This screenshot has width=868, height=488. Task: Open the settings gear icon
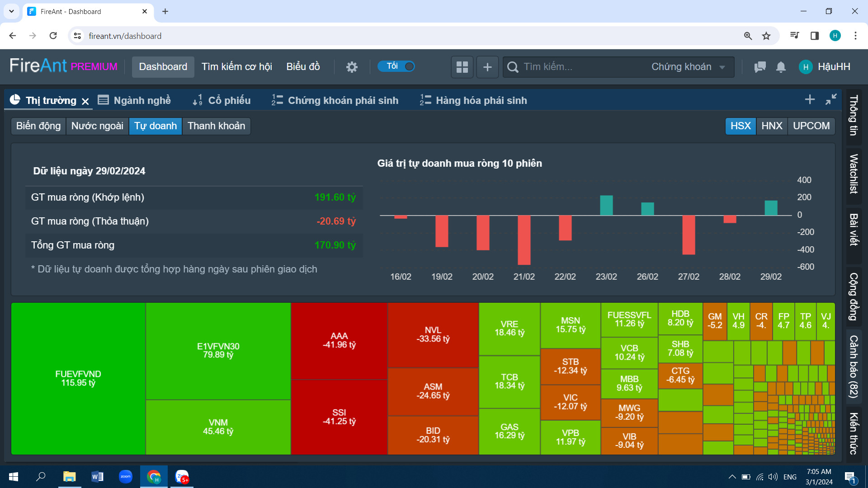pyautogui.click(x=352, y=67)
